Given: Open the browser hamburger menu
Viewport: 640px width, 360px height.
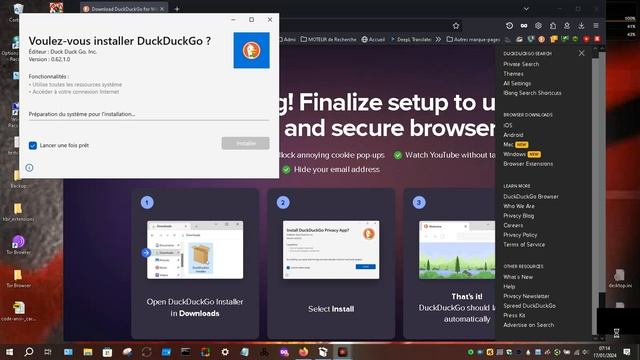Looking at the screenshot, I should pos(596,26).
